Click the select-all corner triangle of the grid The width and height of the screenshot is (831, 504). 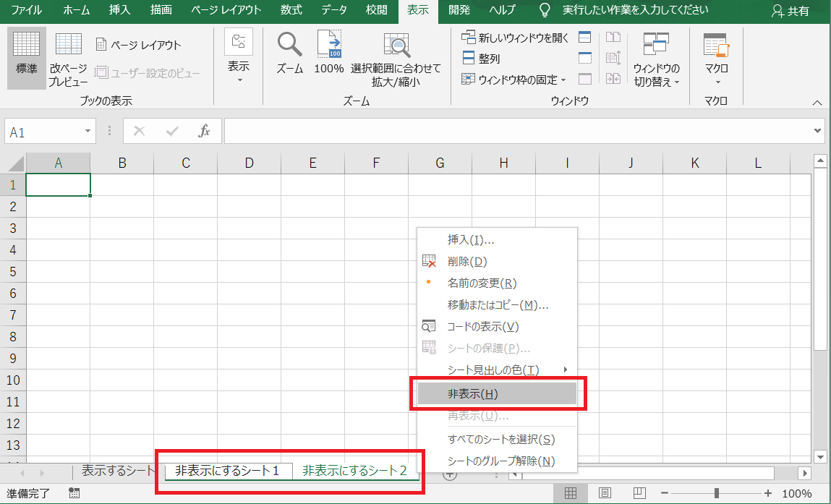16,163
